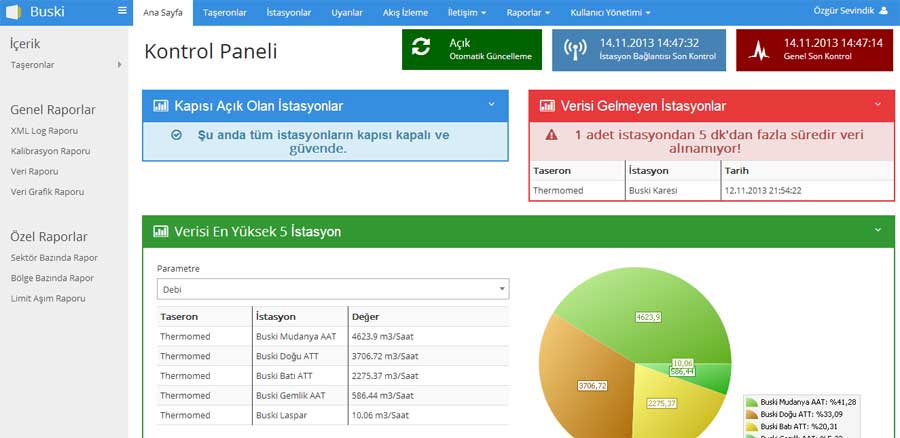Collapse the Kapısı Açık Olan İstasyonlar panel
This screenshot has height=438, width=900.
point(491,104)
